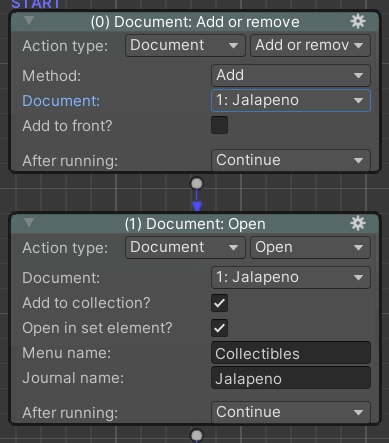Click output socket of node 0
Viewport: 389px width, 443px height.
pyautogui.click(x=197, y=184)
